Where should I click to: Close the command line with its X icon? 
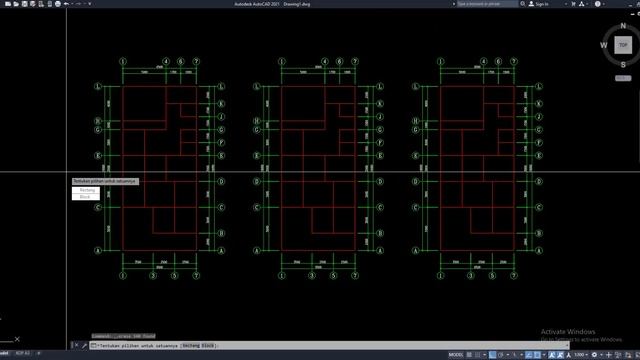pos(76,345)
